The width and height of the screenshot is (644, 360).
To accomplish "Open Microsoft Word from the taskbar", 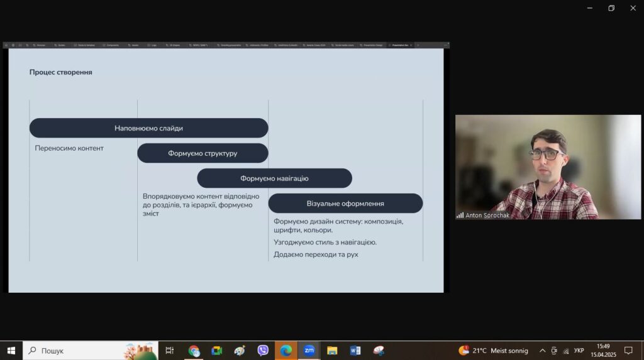I will click(x=355, y=351).
